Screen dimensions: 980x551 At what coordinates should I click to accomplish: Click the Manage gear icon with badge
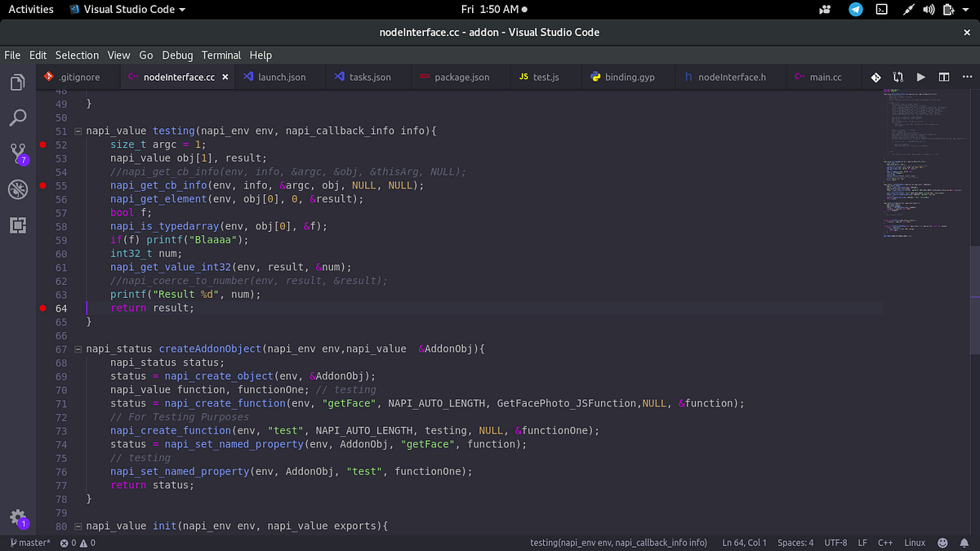pos(18,518)
